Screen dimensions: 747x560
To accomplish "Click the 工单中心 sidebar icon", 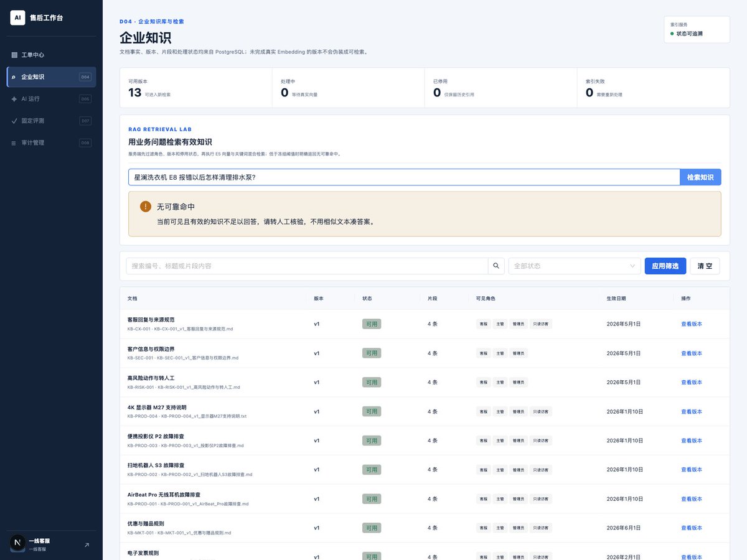I will pyautogui.click(x=14, y=55).
